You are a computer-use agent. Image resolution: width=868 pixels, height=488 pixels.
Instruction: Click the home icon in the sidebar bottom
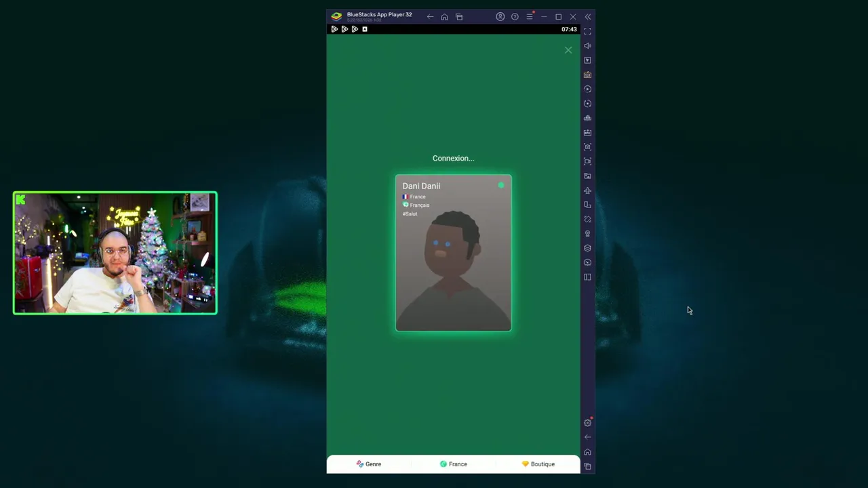pyautogui.click(x=588, y=452)
